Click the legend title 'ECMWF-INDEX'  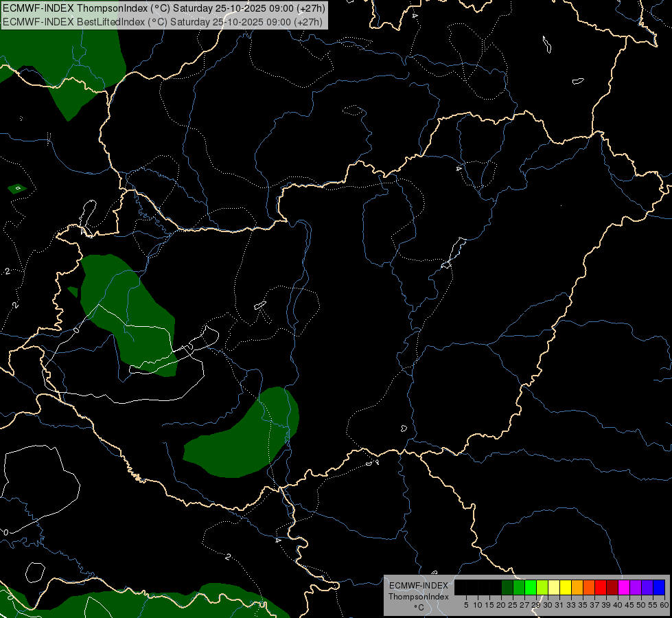click(419, 586)
